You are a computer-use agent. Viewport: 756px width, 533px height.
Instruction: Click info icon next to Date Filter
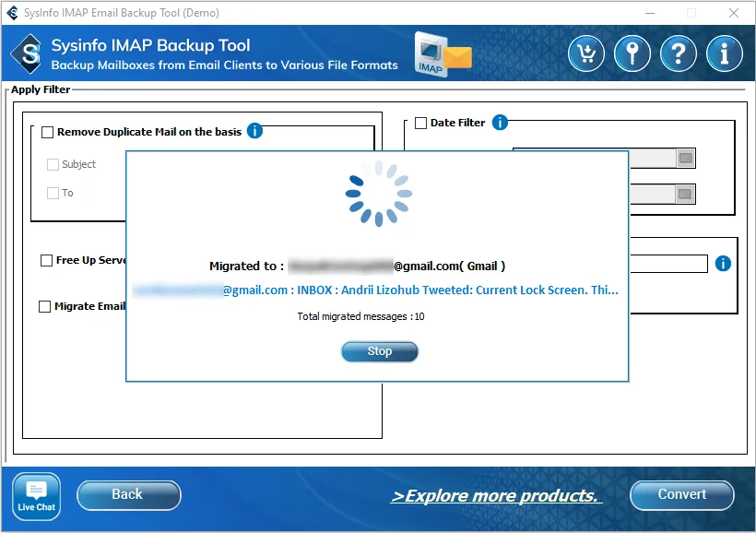(500, 123)
